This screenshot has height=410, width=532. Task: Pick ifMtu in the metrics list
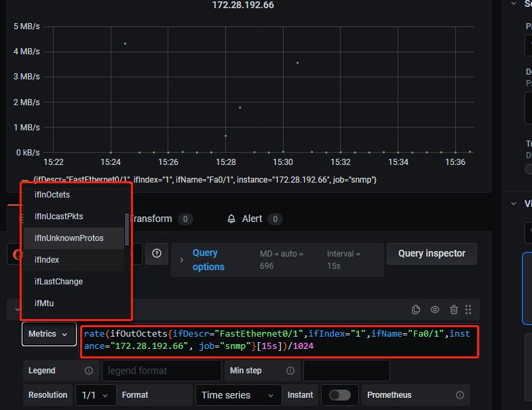coord(73,303)
